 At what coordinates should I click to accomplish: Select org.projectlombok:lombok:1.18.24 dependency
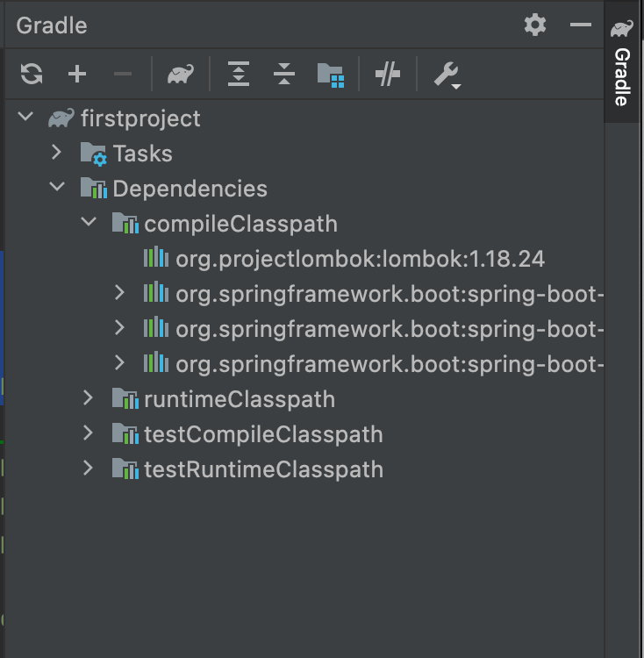coord(360,259)
